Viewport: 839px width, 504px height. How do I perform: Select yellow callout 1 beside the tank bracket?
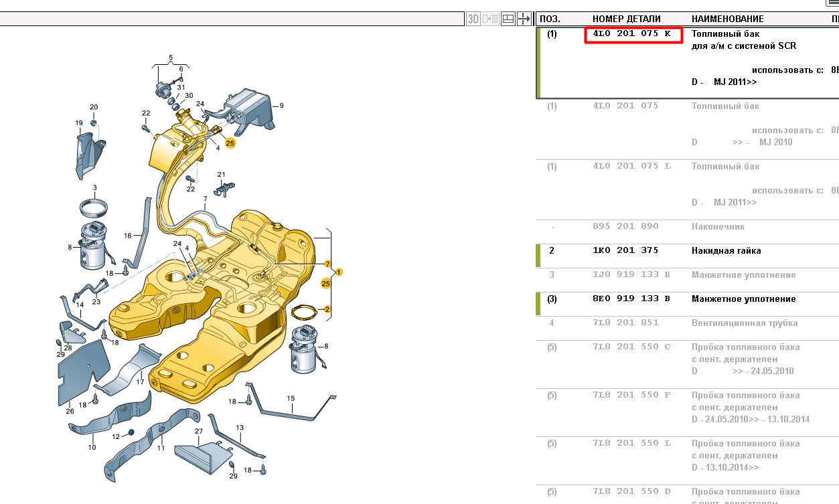[339, 272]
